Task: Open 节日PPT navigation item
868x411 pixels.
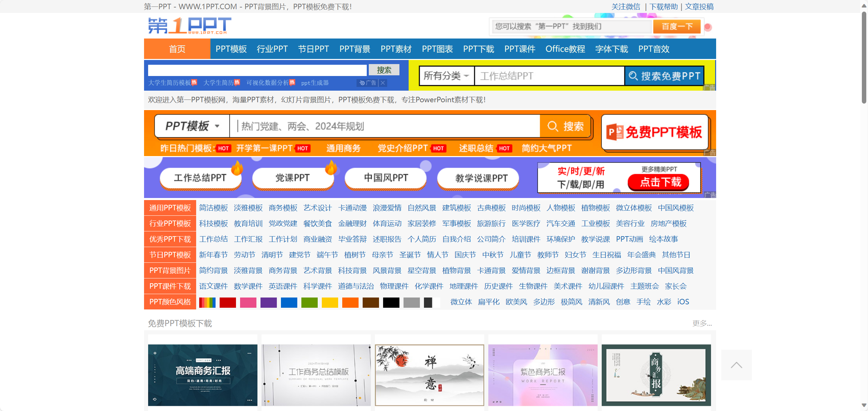Action: [313, 49]
